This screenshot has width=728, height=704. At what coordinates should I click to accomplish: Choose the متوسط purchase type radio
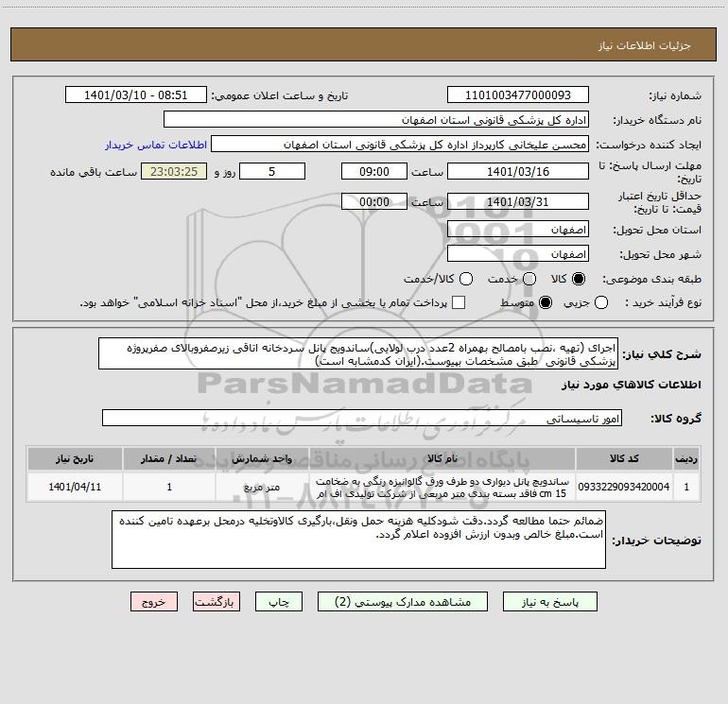point(546,302)
